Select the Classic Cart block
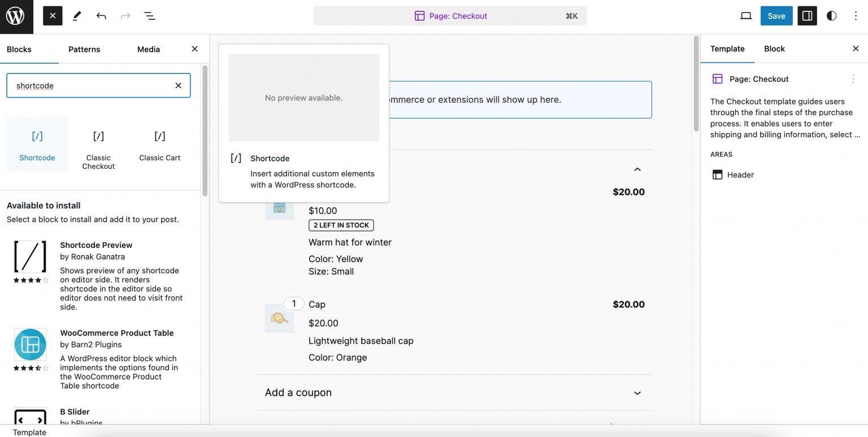This screenshot has width=868, height=437. pyautogui.click(x=159, y=144)
